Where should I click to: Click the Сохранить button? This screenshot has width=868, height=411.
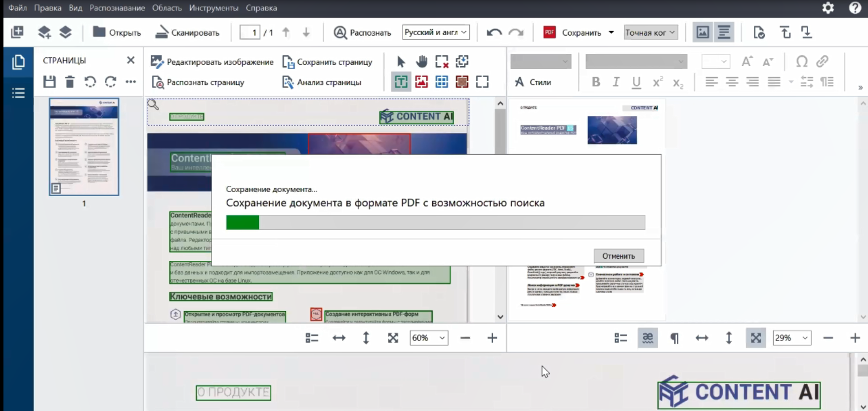click(573, 33)
